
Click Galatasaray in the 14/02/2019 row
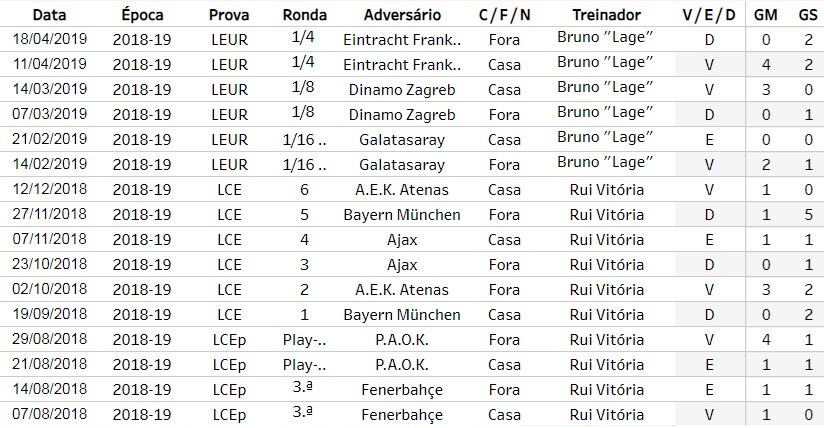[x=401, y=165]
